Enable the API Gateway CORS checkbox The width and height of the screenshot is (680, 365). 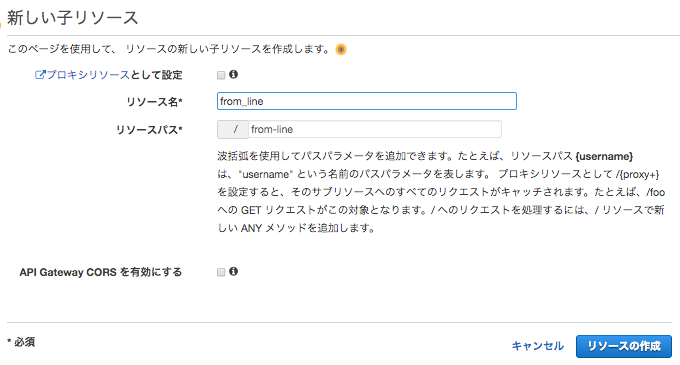click(x=221, y=272)
